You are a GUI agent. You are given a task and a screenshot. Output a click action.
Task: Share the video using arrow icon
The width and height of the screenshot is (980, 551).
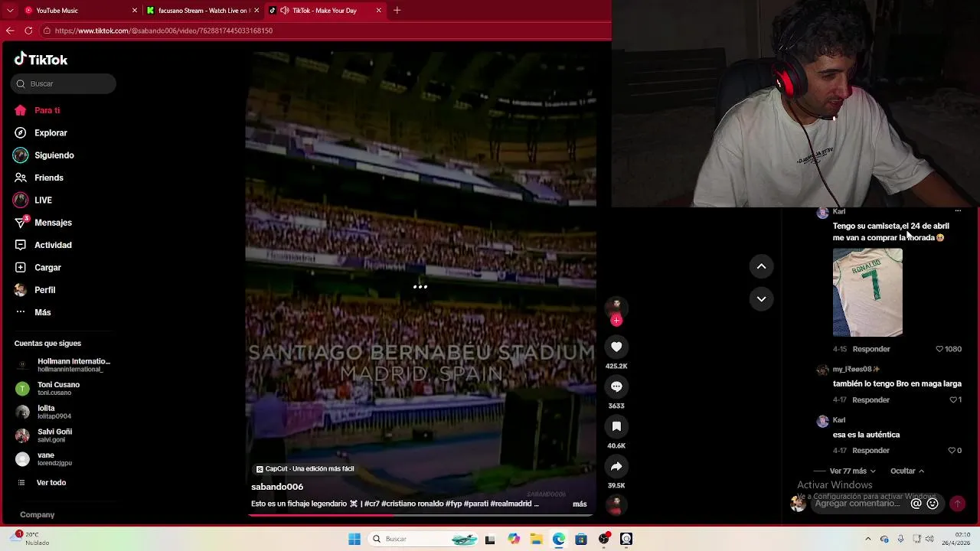click(x=616, y=466)
